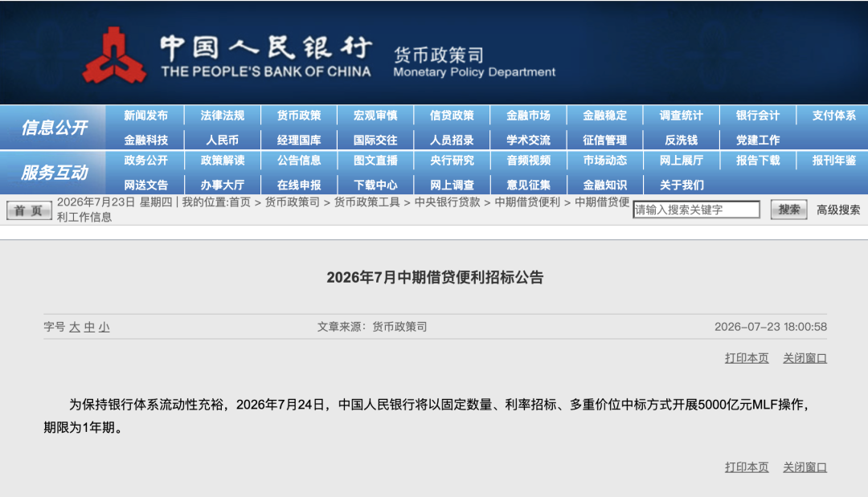The height and width of the screenshot is (497, 868).
Task: Click the 货币政策司 header department title
Action: click(x=439, y=55)
